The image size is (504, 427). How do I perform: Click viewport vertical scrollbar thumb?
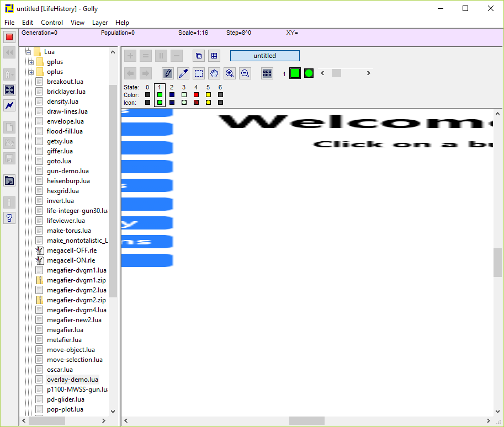click(497, 262)
